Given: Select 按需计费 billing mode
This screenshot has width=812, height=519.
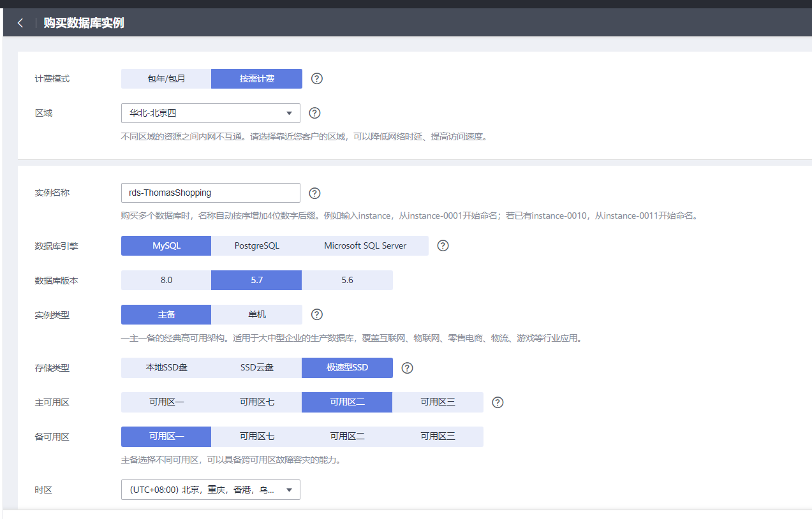Looking at the screenshot, I should (257, 78).
